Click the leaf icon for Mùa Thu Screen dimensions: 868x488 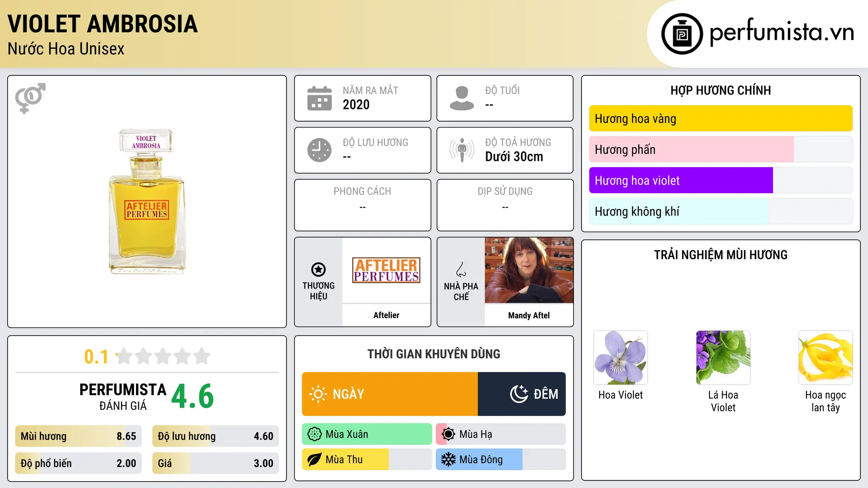314,460
